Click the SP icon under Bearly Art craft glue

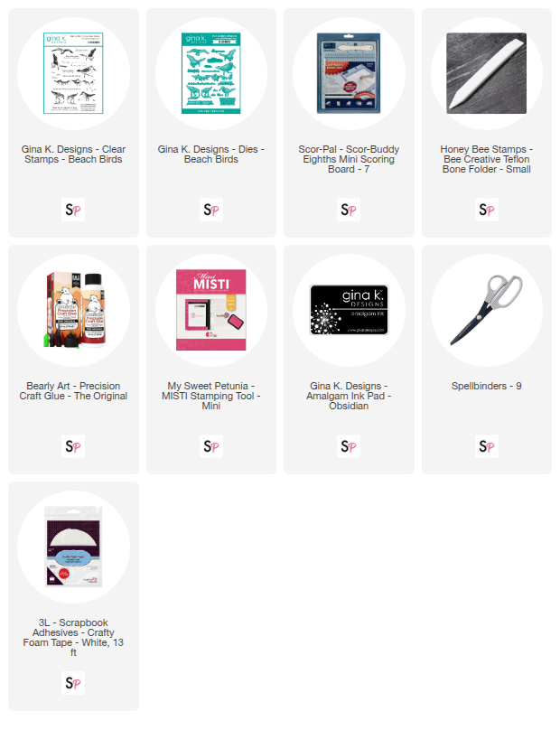(73, 446)
